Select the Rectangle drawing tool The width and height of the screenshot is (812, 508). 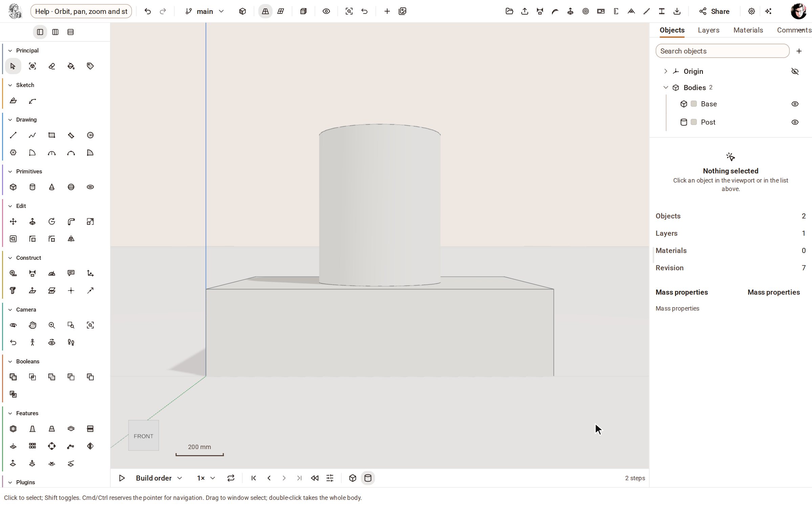point(52,135)
